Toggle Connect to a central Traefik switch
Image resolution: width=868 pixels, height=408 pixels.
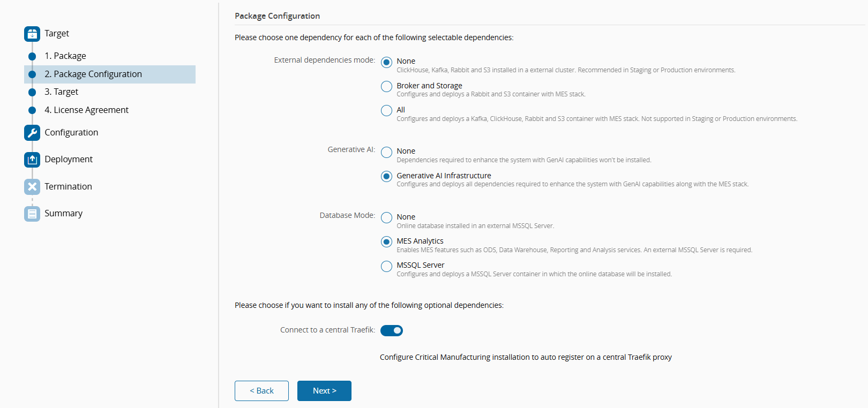point(392,330)
